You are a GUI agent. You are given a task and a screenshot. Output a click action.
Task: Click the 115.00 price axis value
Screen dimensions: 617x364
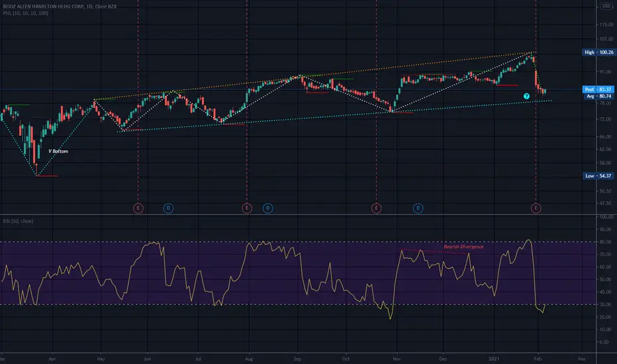(606, 24)
